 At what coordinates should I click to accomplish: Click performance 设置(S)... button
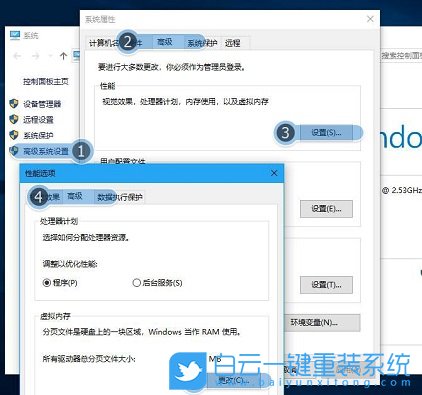(326, 133)
